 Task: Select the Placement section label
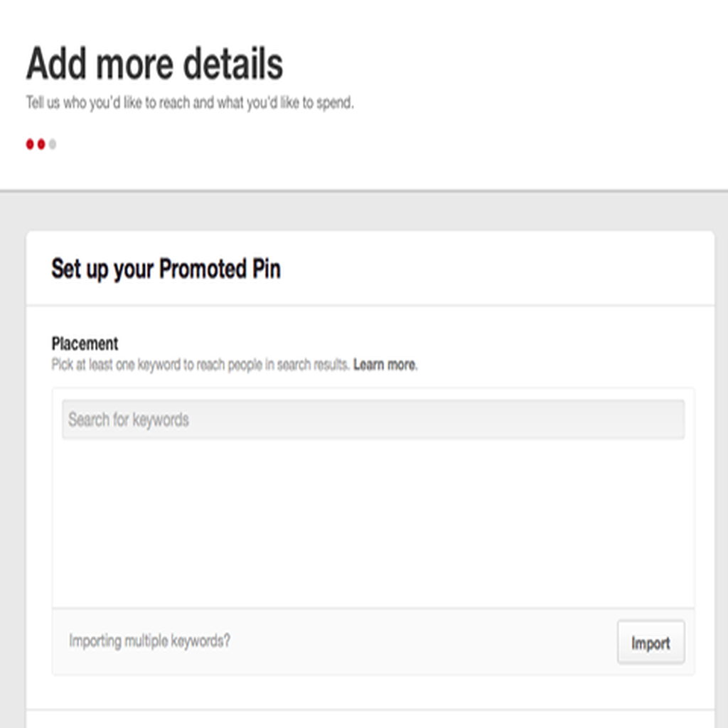point(85,344)
